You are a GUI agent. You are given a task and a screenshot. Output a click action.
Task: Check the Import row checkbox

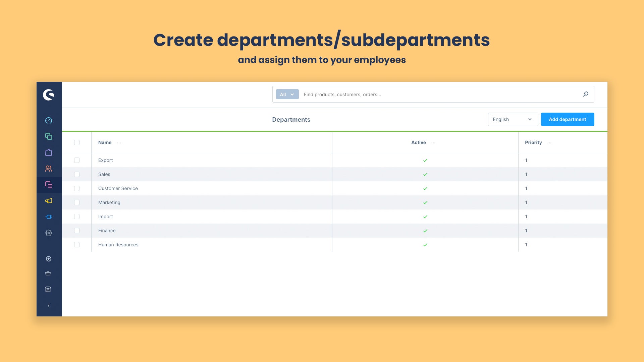point(77,217)
